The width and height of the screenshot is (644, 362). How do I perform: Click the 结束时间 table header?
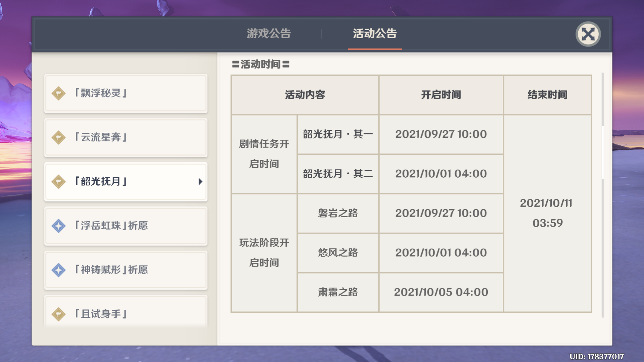pos(547,95)
